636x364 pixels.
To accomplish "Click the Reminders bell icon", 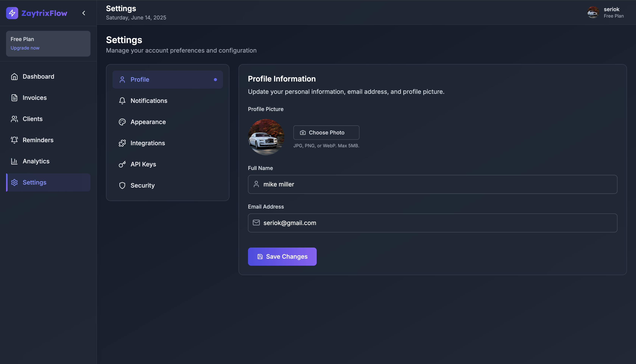I will click(x=14, y=140).
